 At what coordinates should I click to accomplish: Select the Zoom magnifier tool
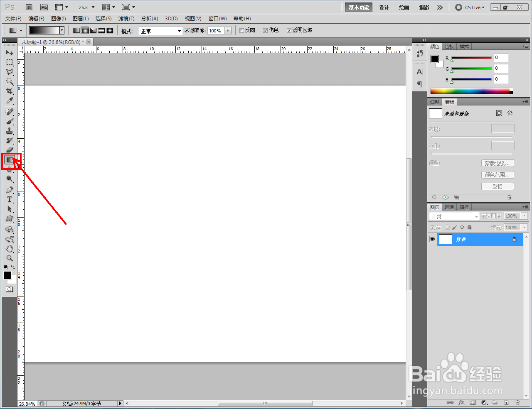[10, 258]
